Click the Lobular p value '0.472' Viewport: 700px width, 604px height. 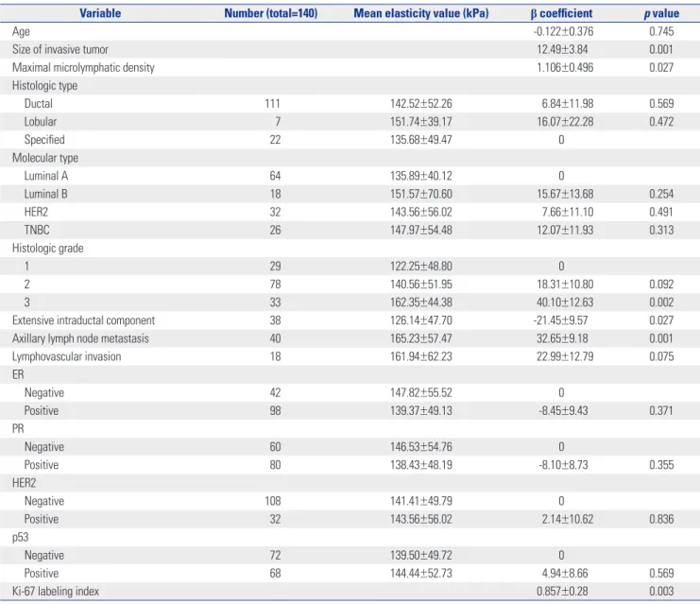(x=661, y=122)
